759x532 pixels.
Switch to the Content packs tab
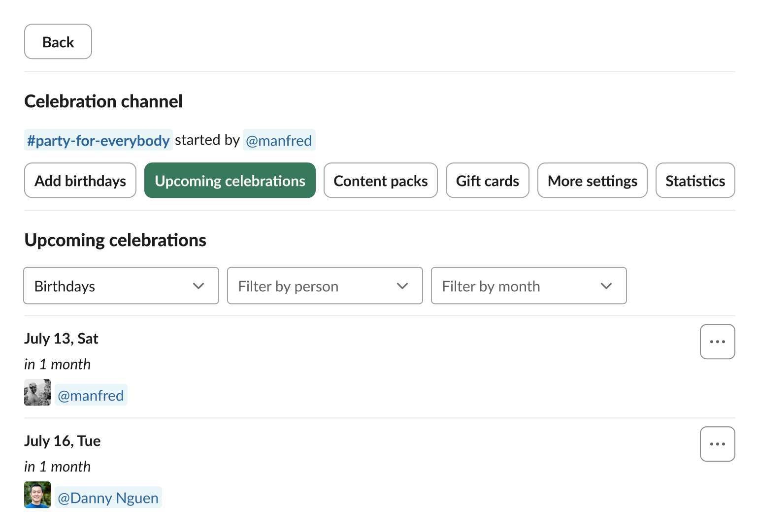click(x=380, y=180)
